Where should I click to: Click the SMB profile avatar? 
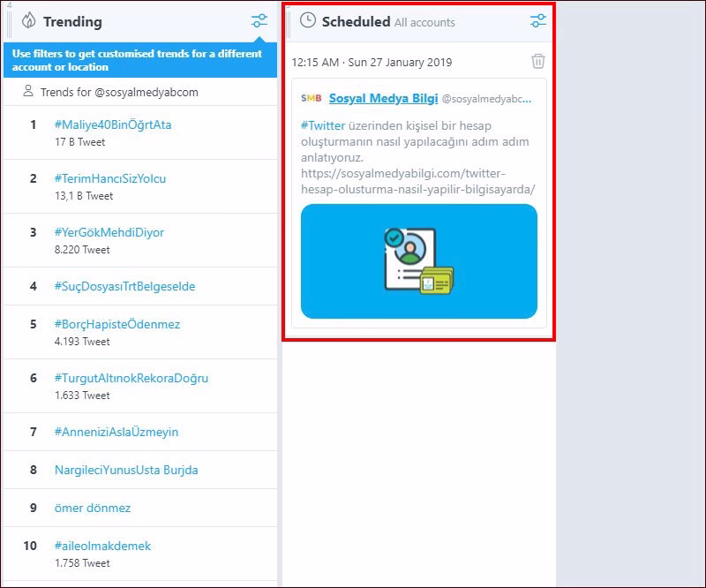312,98
